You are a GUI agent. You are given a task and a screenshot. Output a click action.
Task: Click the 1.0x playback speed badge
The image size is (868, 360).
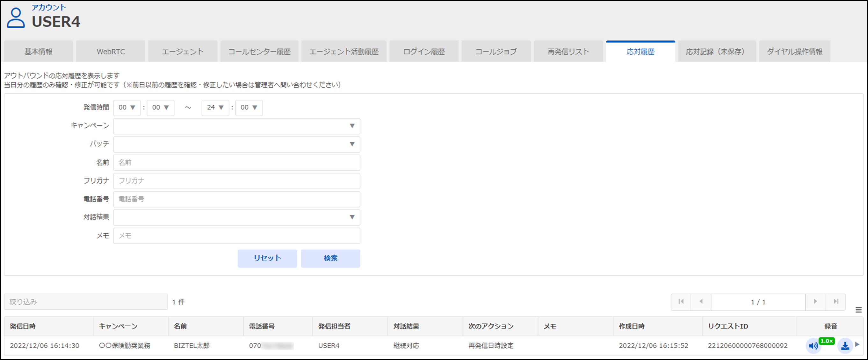[x=827, y=341]
